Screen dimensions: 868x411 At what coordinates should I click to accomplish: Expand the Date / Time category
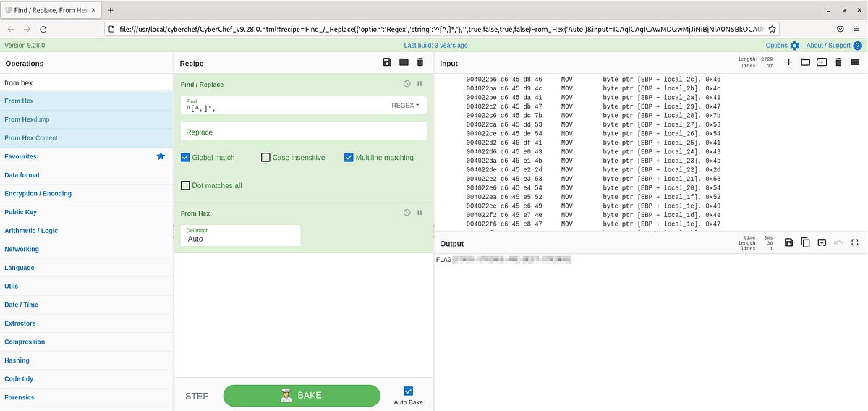[x=87, y=305]
